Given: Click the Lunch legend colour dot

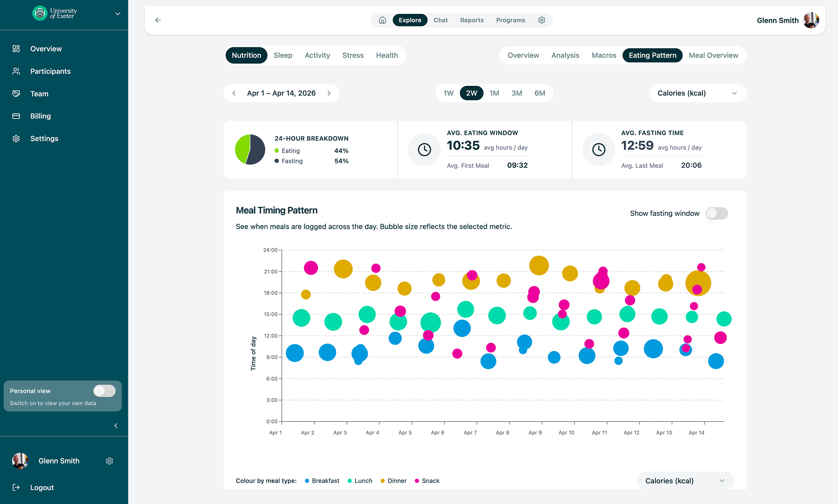Looking at the screenshot, I should (350, 481).
